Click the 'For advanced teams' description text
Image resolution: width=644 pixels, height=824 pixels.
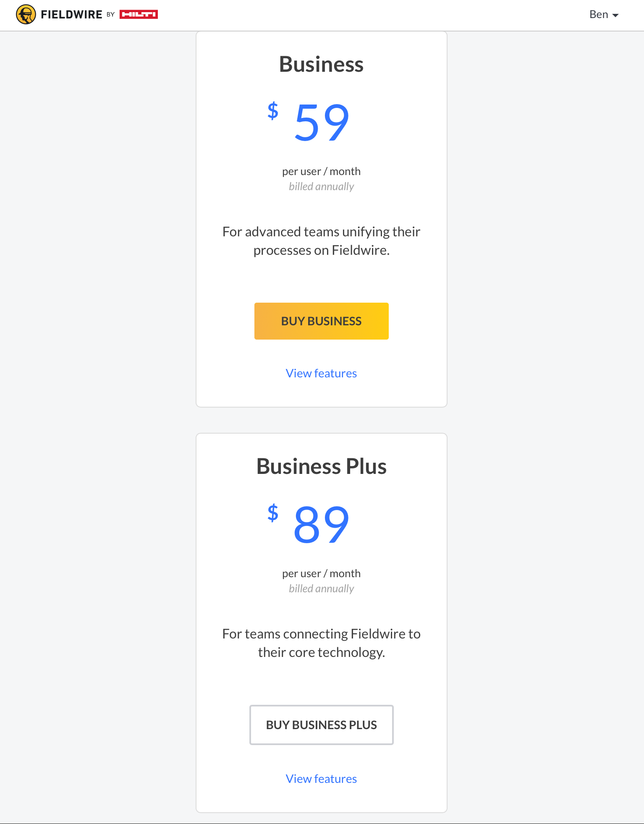coord(322,241)
